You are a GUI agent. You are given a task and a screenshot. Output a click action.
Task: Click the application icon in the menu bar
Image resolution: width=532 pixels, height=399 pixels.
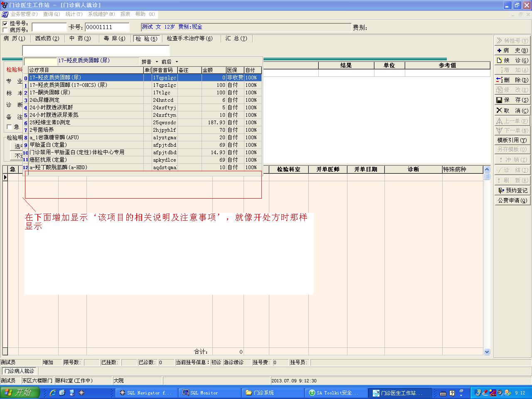pyautogui.click(x=5, y=14)
